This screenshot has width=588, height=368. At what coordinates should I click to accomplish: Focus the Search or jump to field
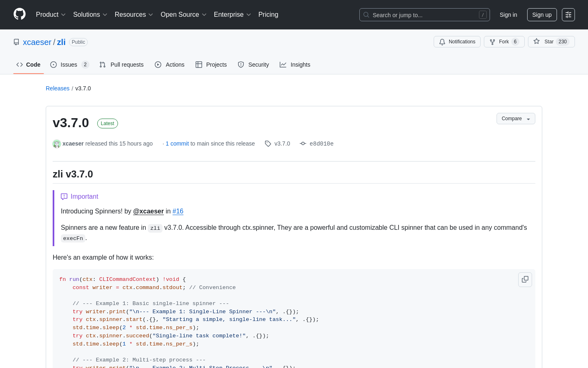tap(425, 15)
